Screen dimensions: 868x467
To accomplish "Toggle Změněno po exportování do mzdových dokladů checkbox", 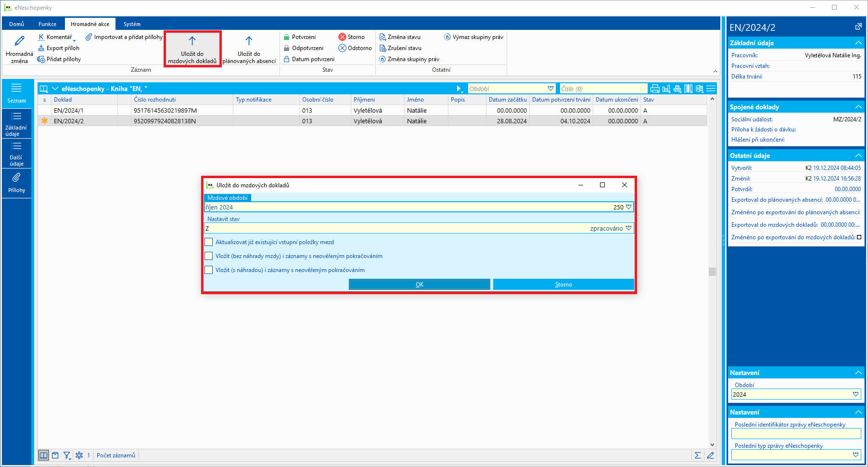I will pos(859,237).
